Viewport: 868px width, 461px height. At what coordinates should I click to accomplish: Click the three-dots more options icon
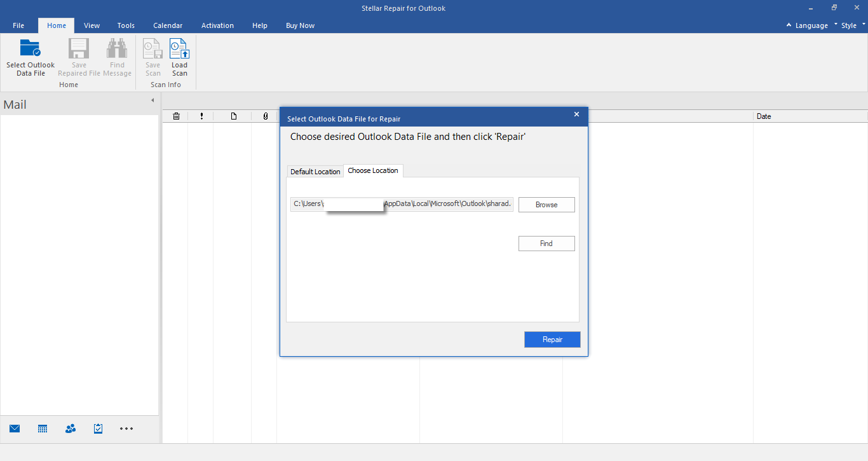(x=126, y=429)
